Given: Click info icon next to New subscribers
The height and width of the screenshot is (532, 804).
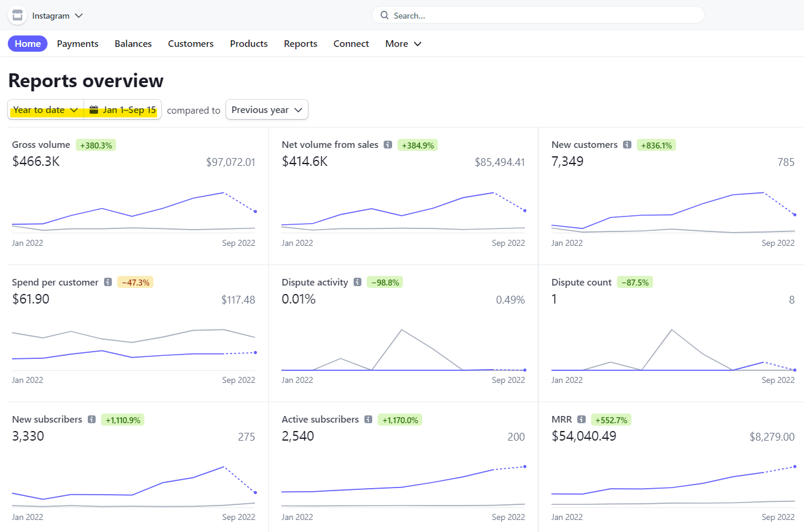Looking at the screenshot, I should [91, 420].
